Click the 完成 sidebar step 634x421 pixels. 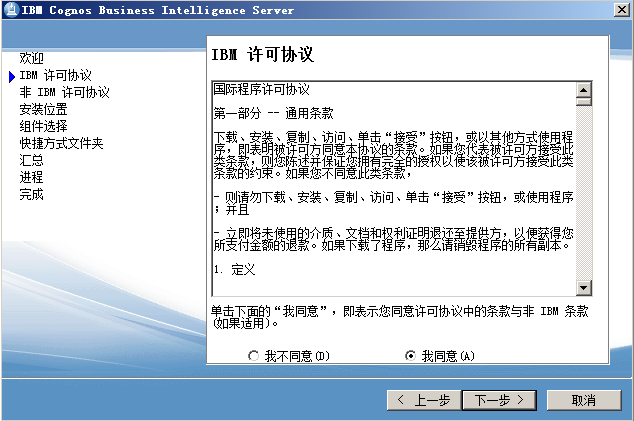pyautogui.click(x=31, y=194)
